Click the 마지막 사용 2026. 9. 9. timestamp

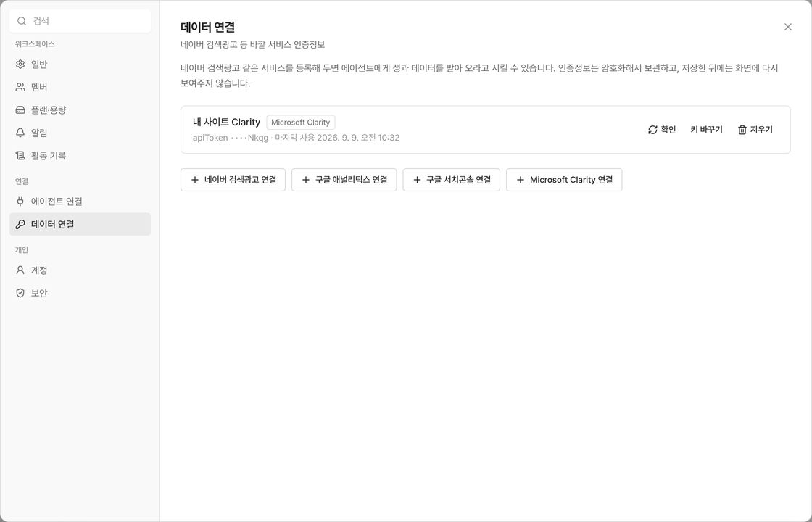pos(337,138)
